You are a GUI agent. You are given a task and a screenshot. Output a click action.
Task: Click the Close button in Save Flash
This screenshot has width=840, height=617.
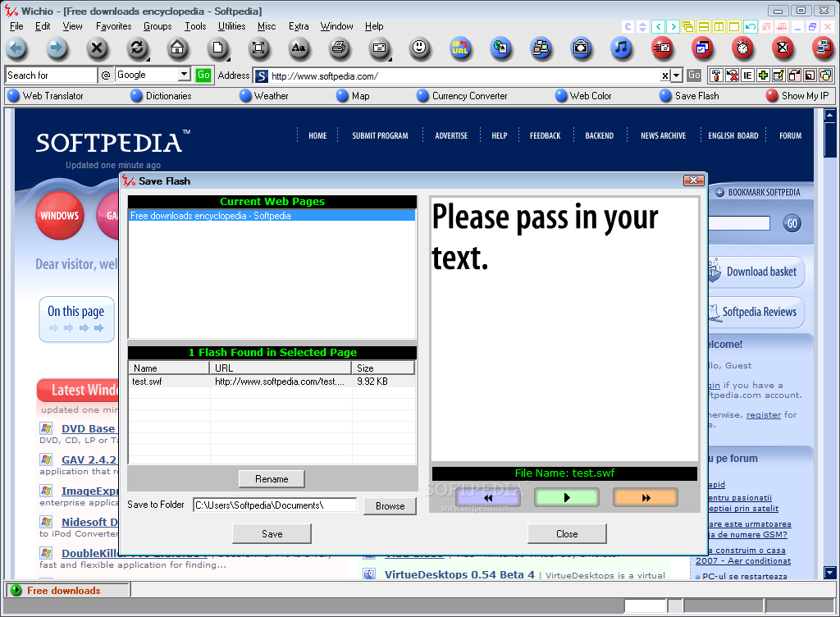pos(567,534)
